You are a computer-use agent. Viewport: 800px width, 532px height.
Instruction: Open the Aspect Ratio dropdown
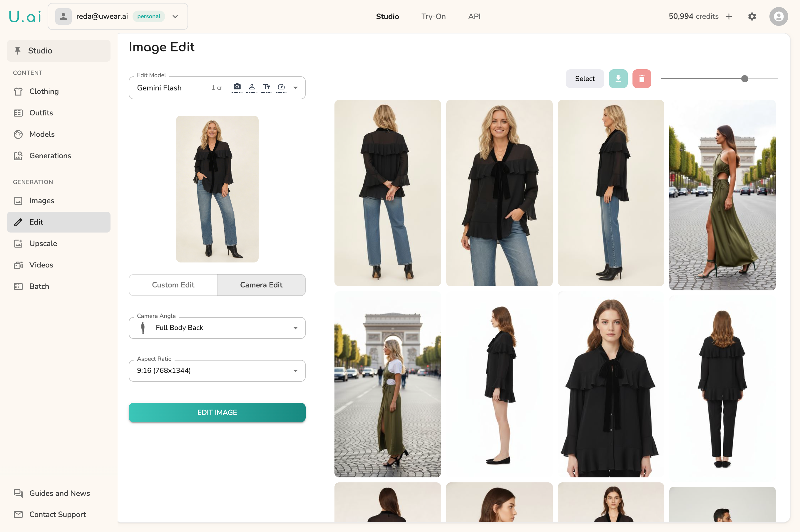[295, 371]
